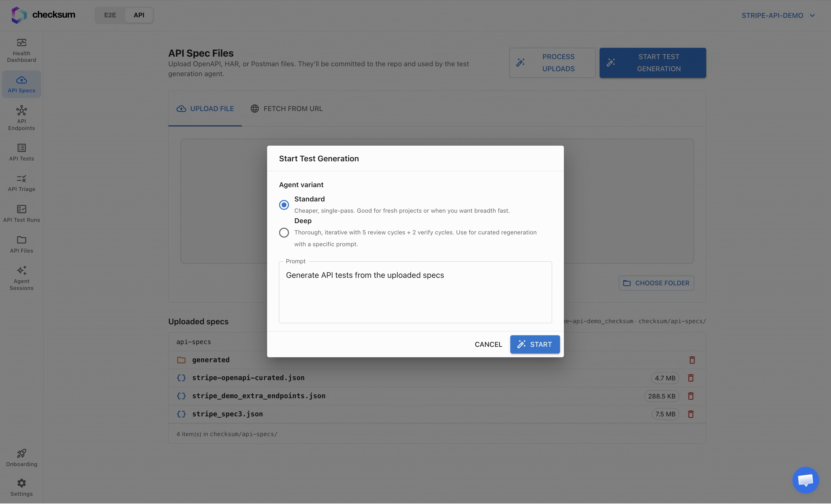Select the Deep agent variant radio
Image resolution: width=831 pixels, height=504 pixels.
click(284, 233)
